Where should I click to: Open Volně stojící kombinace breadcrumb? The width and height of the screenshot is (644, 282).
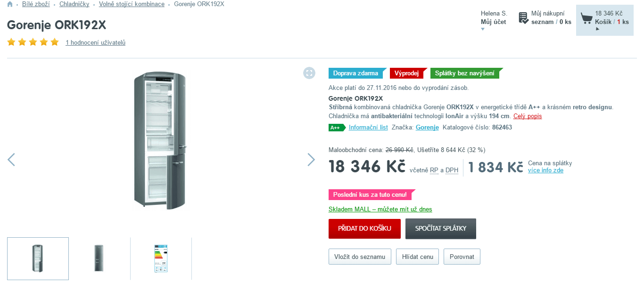coord(132,4)
